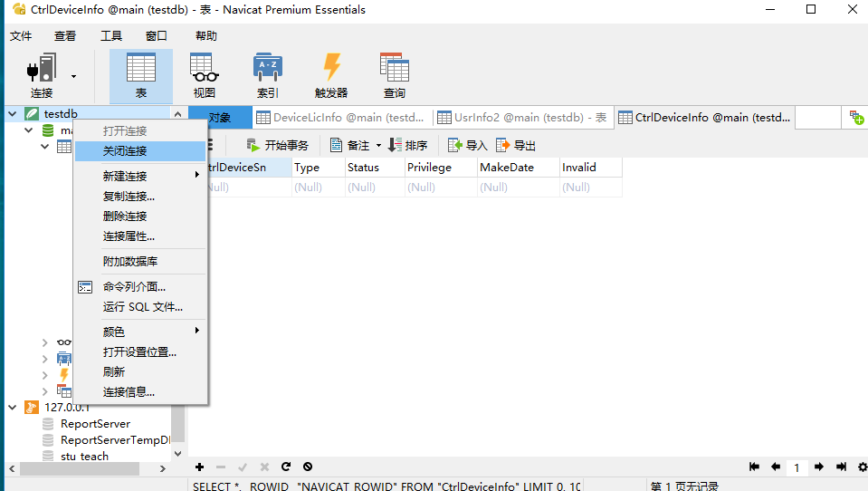
Task: Click the stop icon in bottom bar
Action: (x=308, y=467)
